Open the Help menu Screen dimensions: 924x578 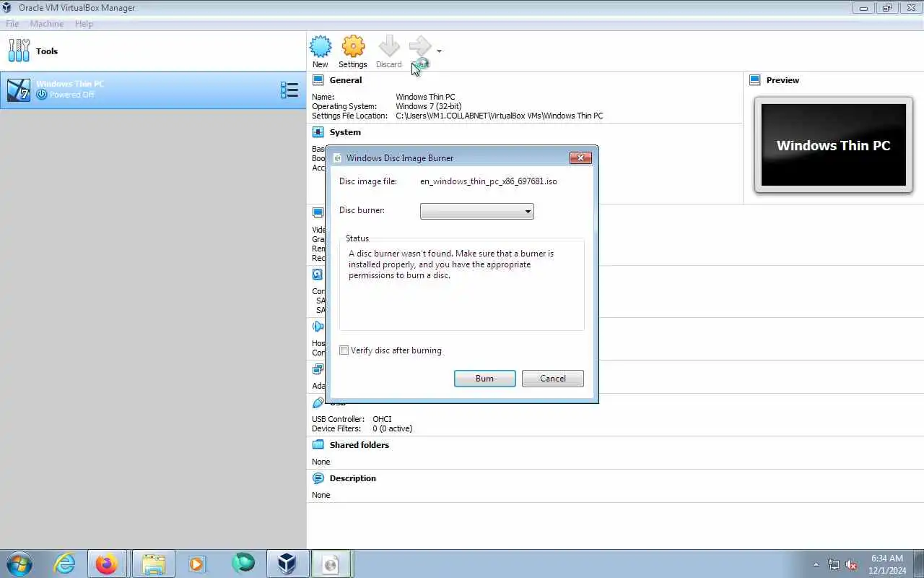tap(84, 24)
